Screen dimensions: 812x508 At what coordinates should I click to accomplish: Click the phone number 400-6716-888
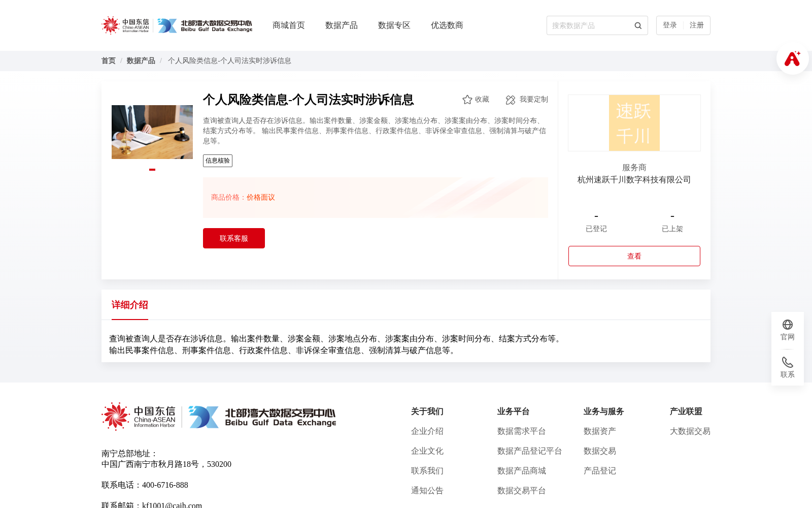(165, 485)
